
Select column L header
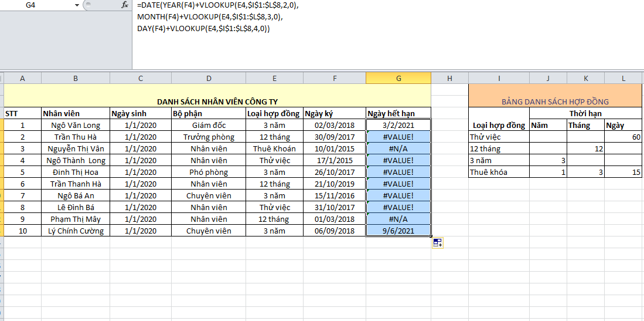tap(623, 78)
